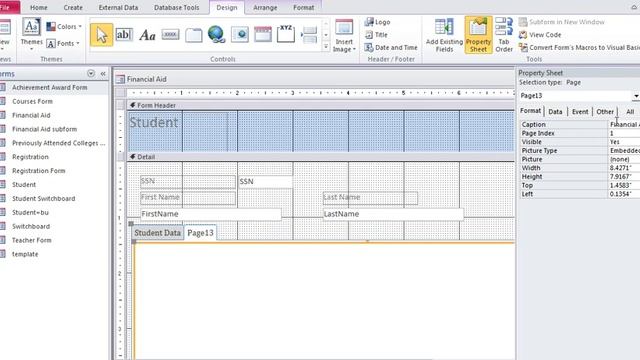Select Registration Form entry

coord(38,171)
